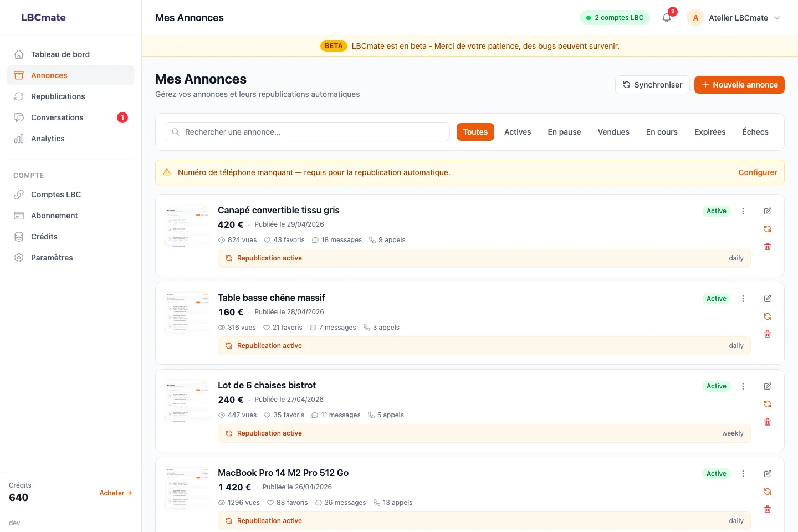Click the Synchroniser button
The image size is (798, 532).
point(652,85)
